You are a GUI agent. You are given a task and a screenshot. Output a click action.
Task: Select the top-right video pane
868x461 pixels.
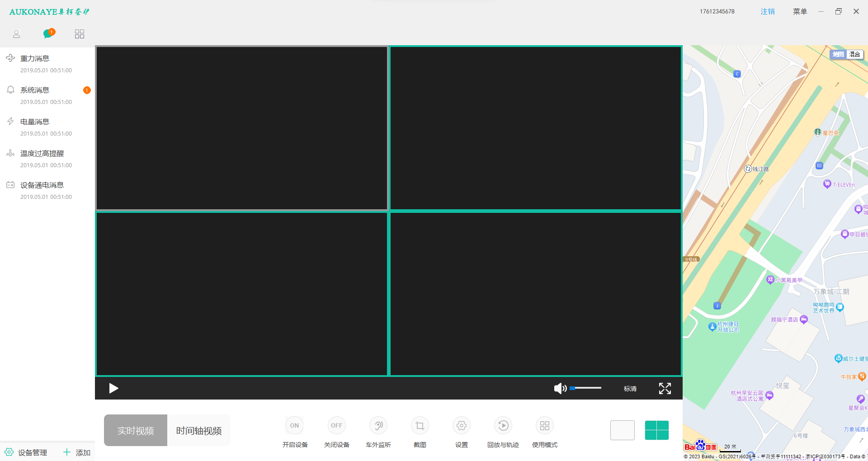point(536,128)
